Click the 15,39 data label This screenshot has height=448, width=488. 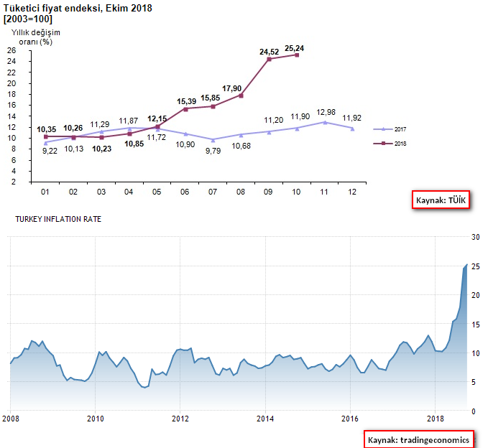(186, 101)
